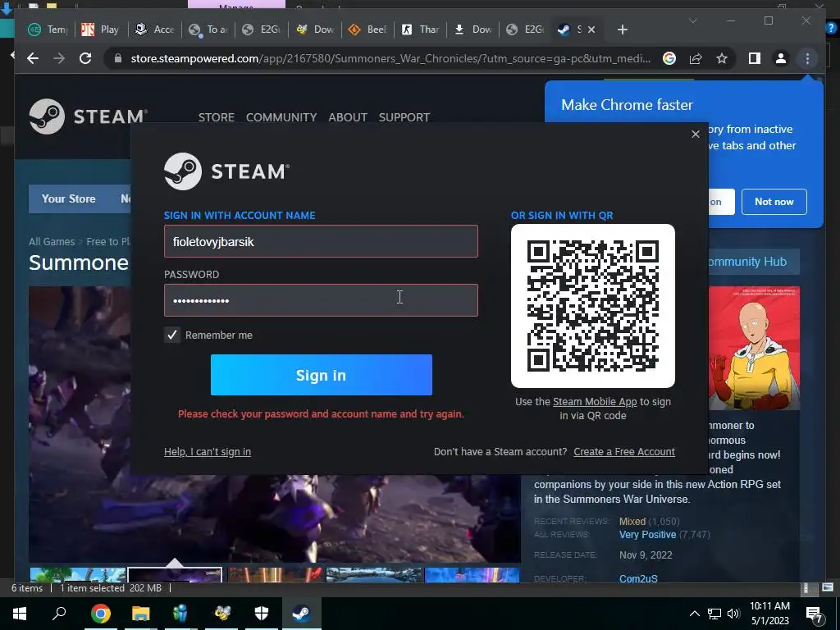Bookmark this page with the star
This screenshot has width=840, height=630.
point(722,58)
